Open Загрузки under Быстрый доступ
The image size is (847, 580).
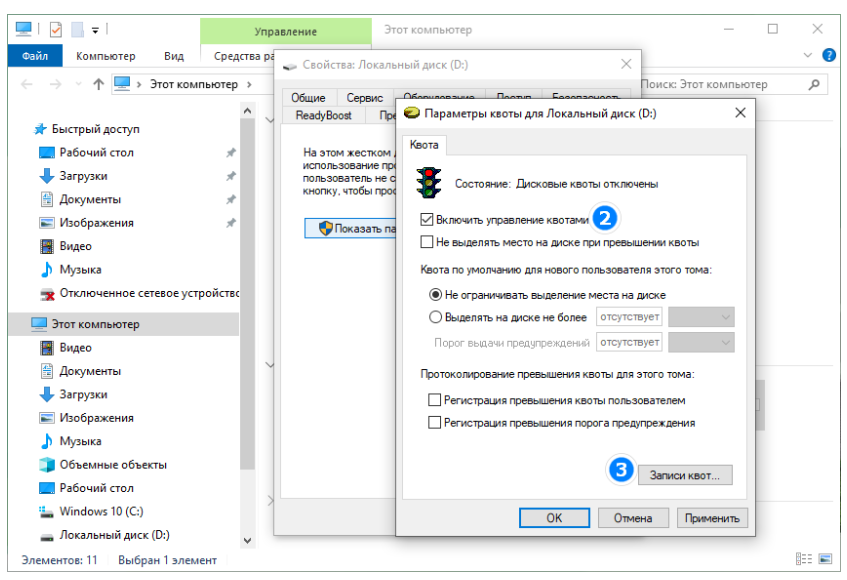(83, 176)
